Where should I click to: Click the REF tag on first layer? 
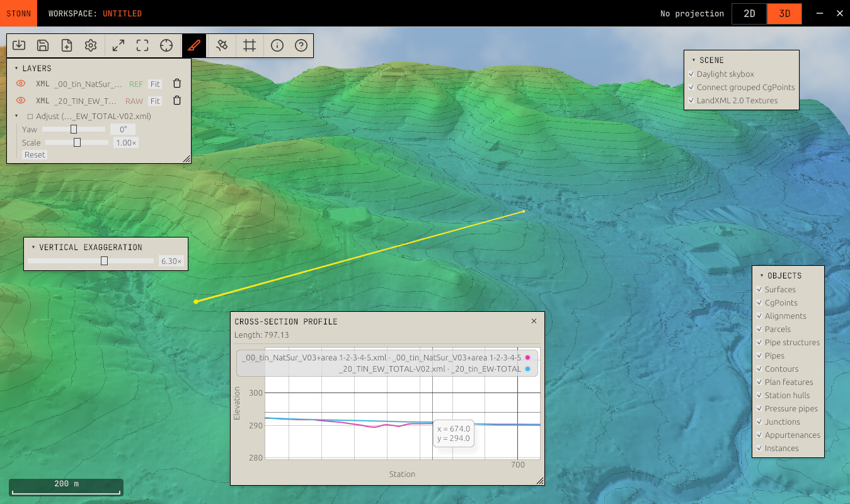coord(136,84)
